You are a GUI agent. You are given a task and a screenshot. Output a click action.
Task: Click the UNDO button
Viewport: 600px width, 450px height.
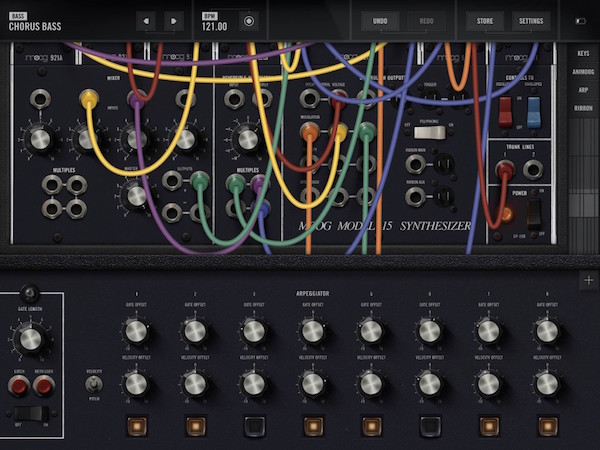tap(380, 21)
